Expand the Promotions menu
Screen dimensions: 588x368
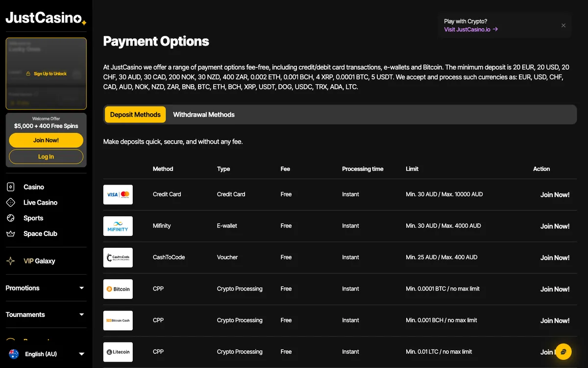pyautogui.click(x=45, y=288)
